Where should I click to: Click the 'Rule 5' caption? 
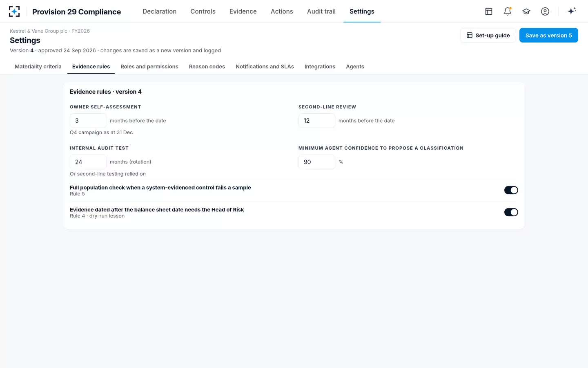[x=77, y=194]
